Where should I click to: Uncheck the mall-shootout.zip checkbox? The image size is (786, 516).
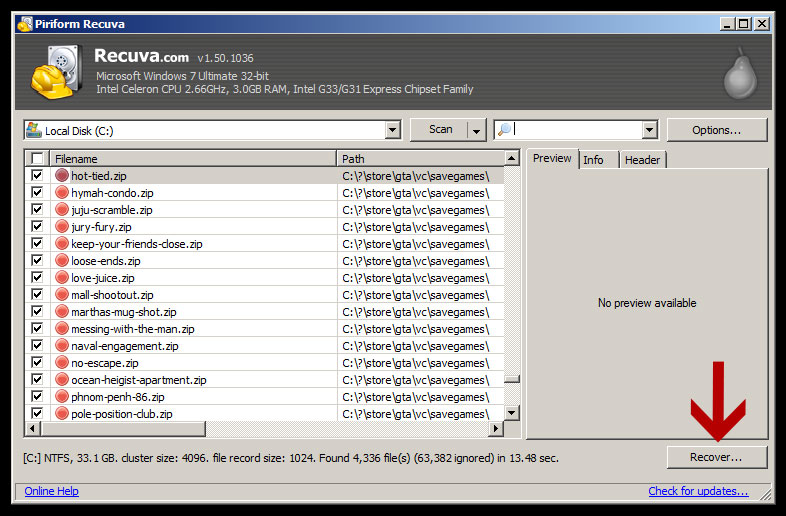37,294
